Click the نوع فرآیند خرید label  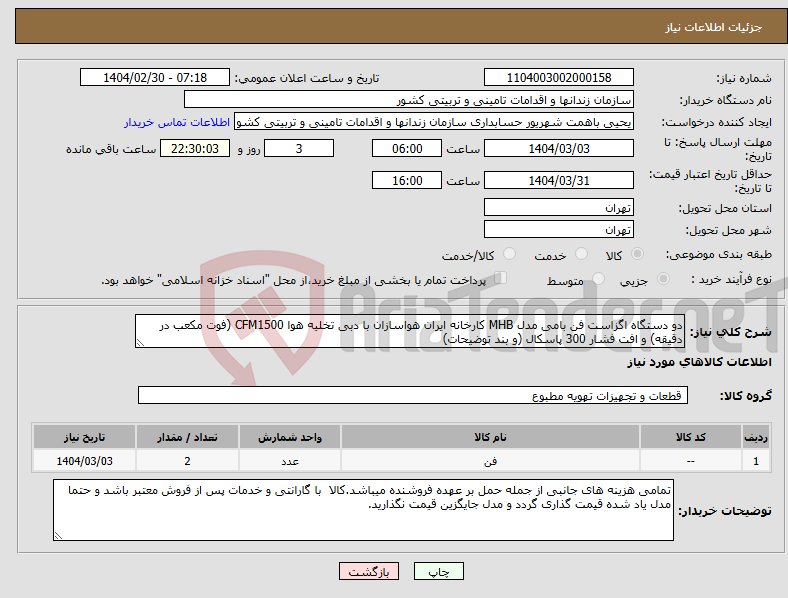731,279
